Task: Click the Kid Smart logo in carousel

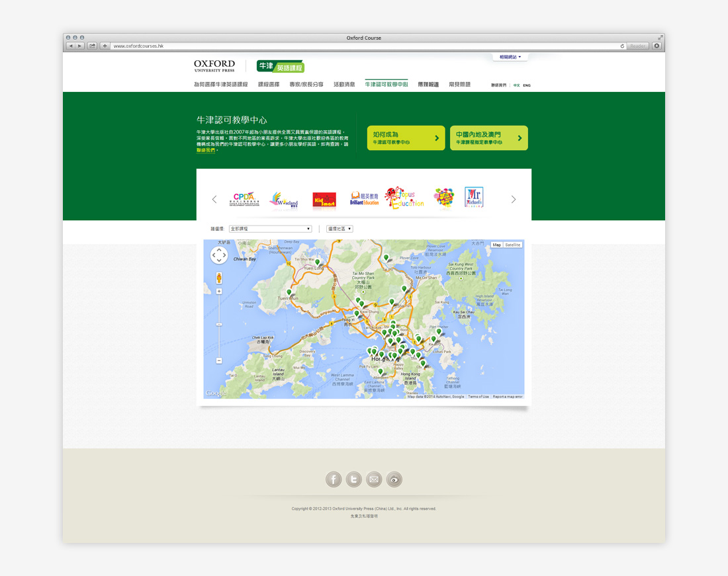Action: point(324,199)
